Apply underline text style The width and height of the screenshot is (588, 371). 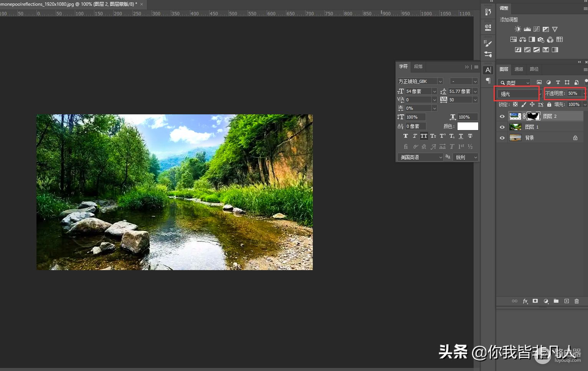461,136
